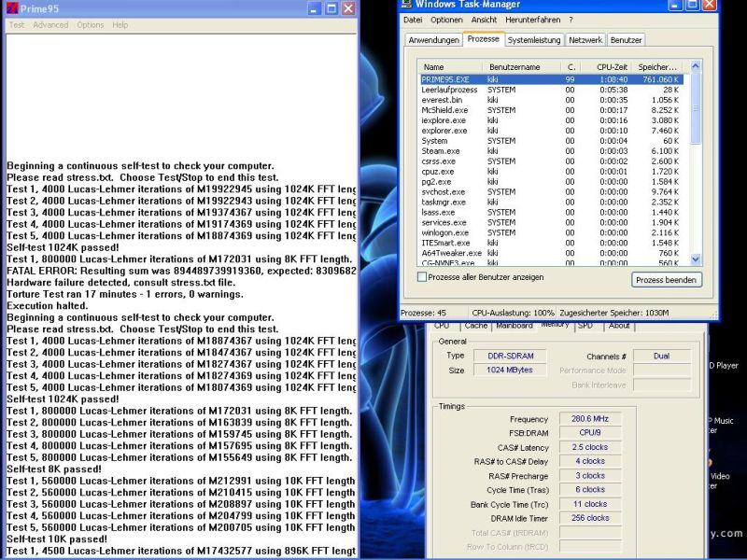
Task: Click the Dual Channels field in CPU-Z
Action: click(662, 356)
